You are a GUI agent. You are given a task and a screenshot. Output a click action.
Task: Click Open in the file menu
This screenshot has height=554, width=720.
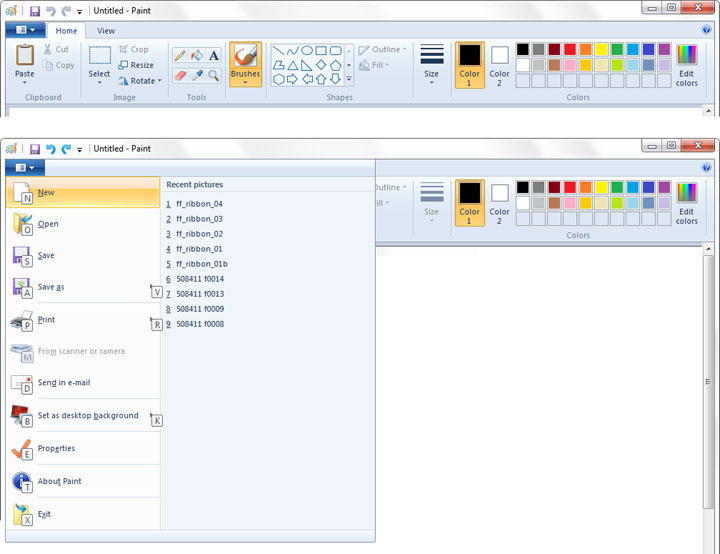[83, 224]
